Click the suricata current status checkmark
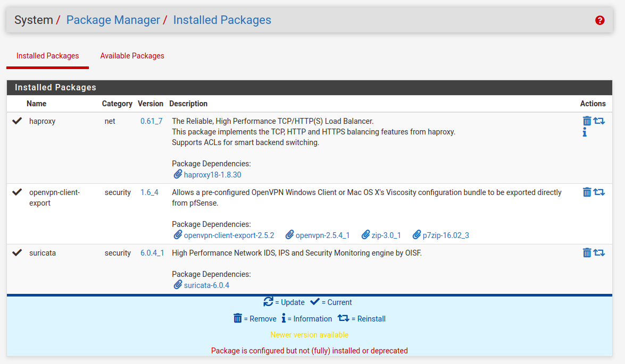Screen dimensions: 625x364 point(17,253)
